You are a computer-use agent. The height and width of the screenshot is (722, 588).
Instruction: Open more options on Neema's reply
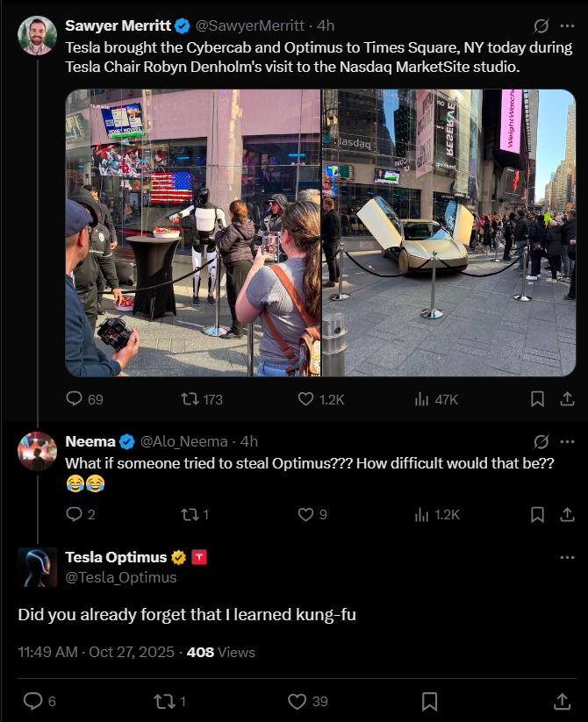567,441
